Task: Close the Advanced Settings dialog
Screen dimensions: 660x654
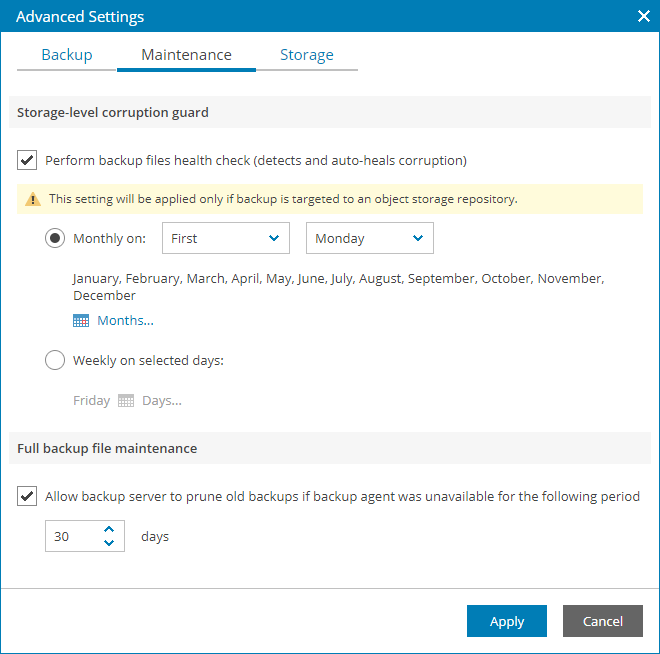Action: 643,16
